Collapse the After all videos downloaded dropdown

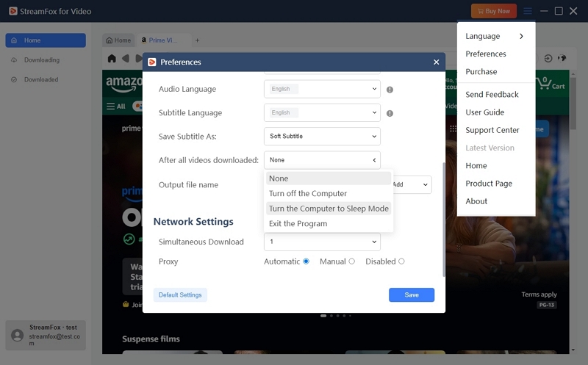point(322,160)
